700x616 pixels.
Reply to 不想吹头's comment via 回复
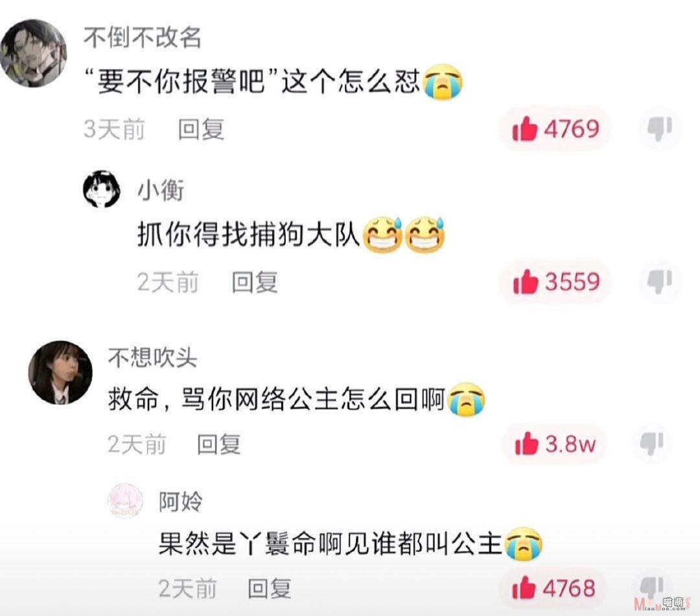[219, 444]
